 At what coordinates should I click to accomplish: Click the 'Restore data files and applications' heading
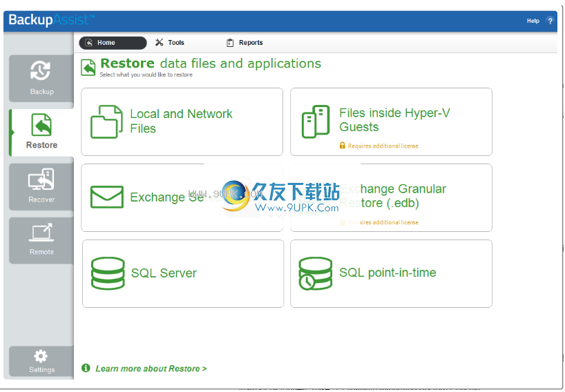point(211,63)
